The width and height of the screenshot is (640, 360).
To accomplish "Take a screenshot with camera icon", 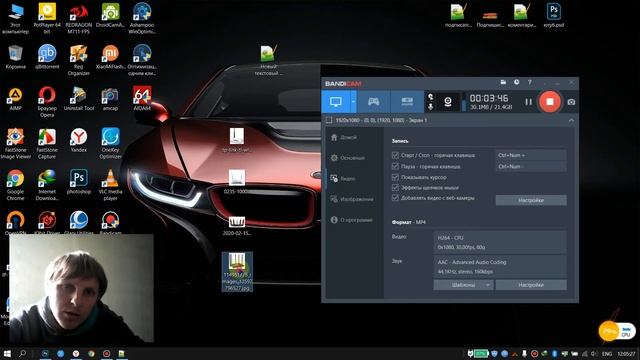I will pyautogui.click(x=571, y=102).
